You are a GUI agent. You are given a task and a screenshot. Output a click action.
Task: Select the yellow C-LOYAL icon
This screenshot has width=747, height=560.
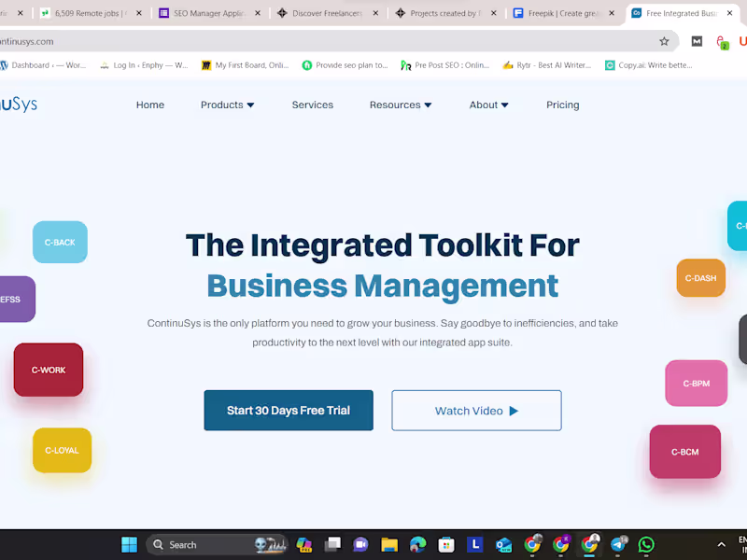[62, 450]
